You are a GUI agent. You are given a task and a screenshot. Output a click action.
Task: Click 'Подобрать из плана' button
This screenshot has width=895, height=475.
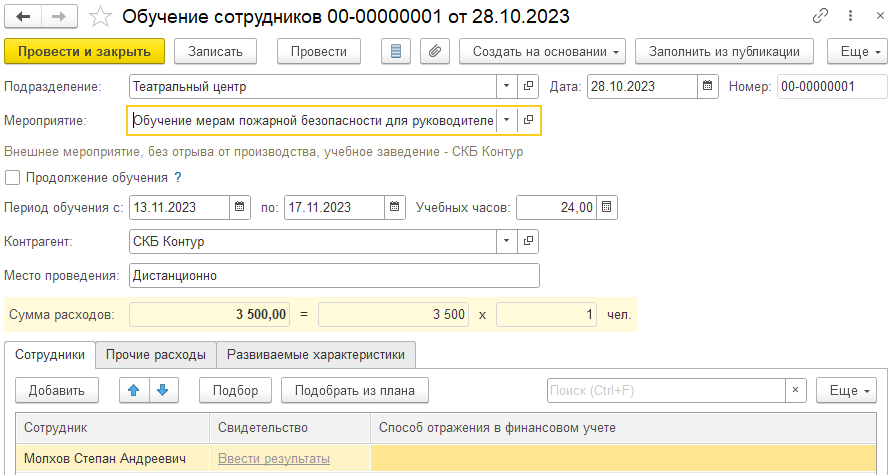(355, 390)
